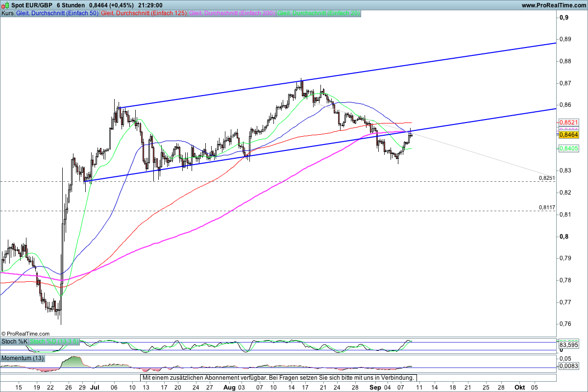Click the 'Aug' month label on time axis
The image size is (588, 392).
[x=229, y=387]
